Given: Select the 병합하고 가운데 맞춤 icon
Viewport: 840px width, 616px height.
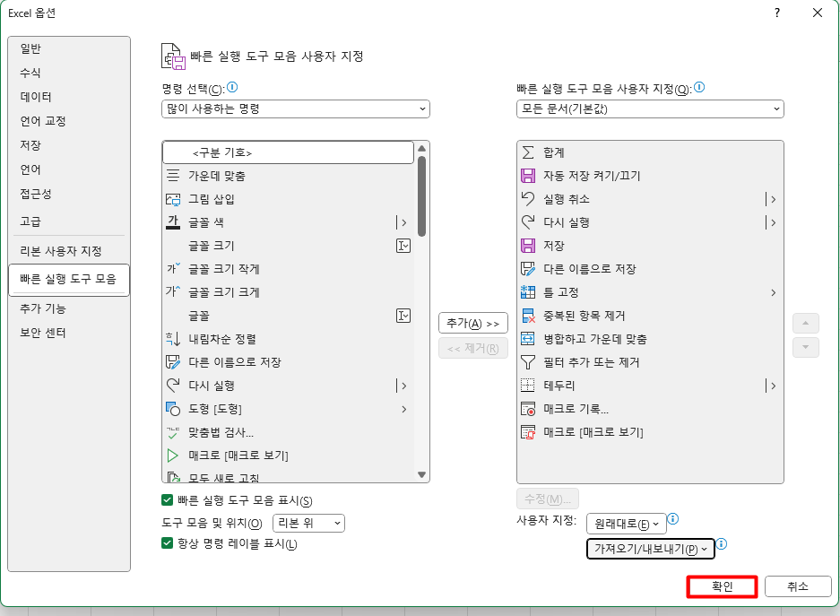Looking at the screenshot, I should click(528, 339).
